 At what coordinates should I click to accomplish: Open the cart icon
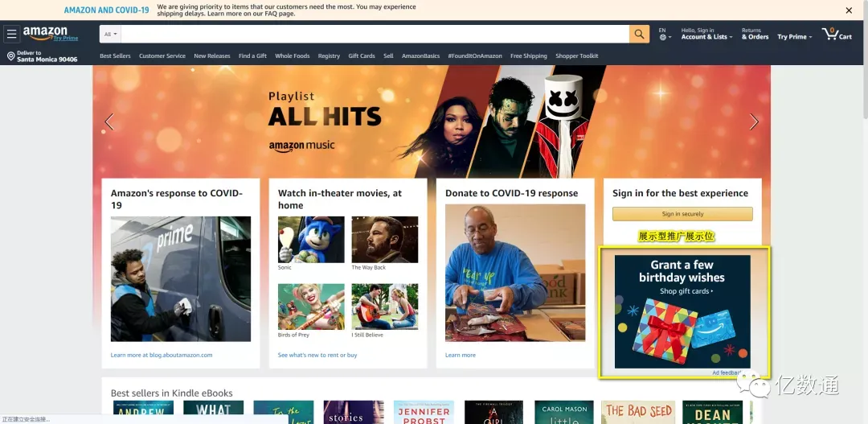click(837, 34)
